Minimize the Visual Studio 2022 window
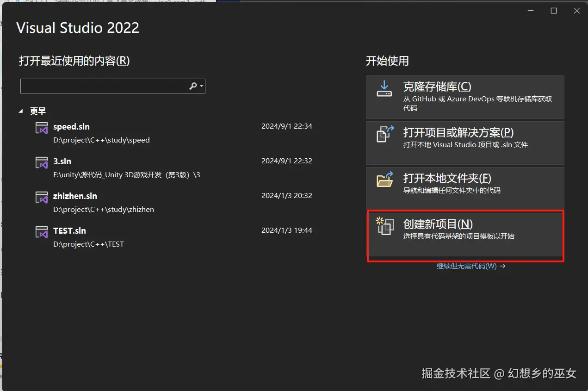The image size is (588, 391). (x=530, y=11)
